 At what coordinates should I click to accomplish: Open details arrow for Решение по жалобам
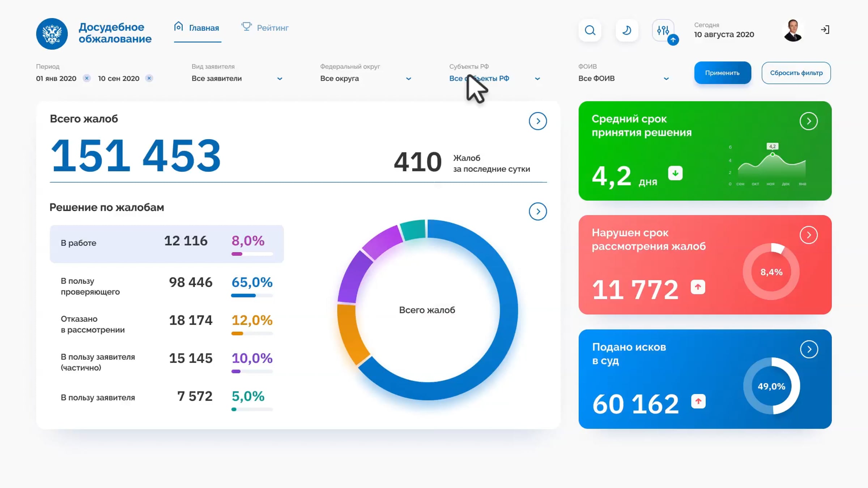point(538,211)
